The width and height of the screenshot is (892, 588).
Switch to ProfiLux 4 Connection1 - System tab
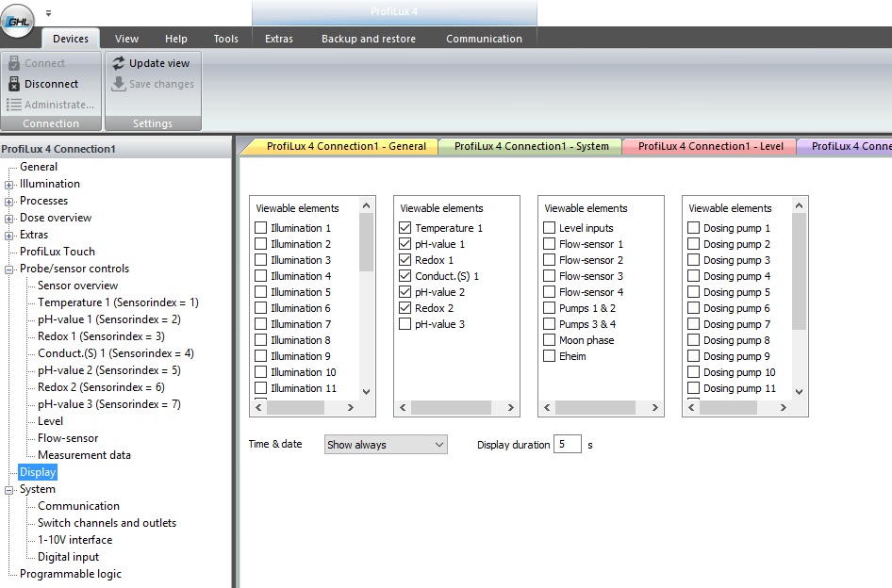tap(531, 146)
